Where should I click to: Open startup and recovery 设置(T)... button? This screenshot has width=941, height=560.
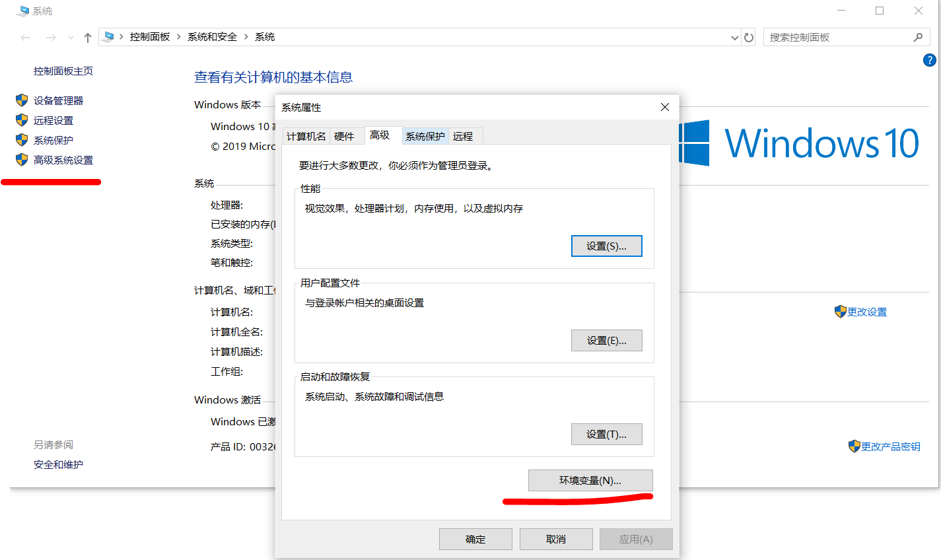click(x=606, y=435)
